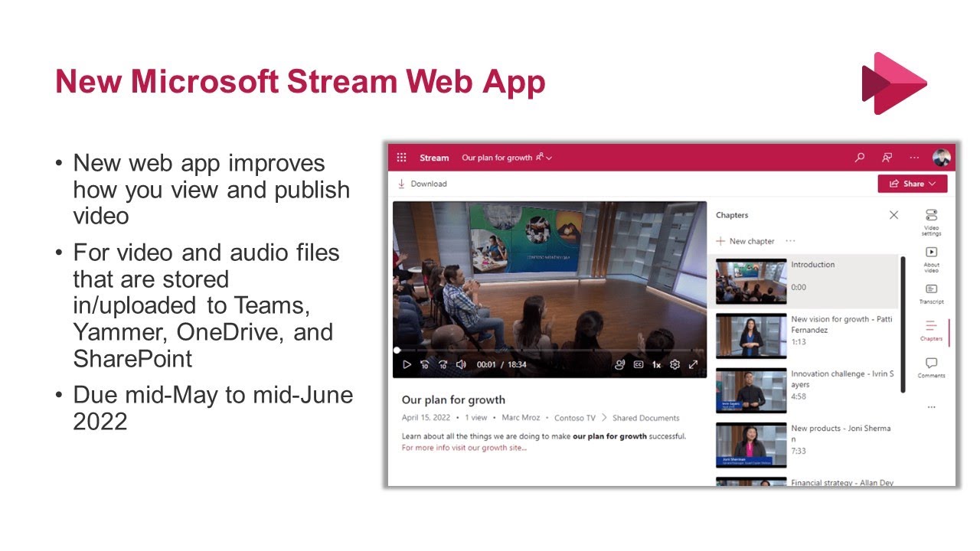Screen dimensions: 980x551
Task: Open Video settings side tab
Action: 931,222
